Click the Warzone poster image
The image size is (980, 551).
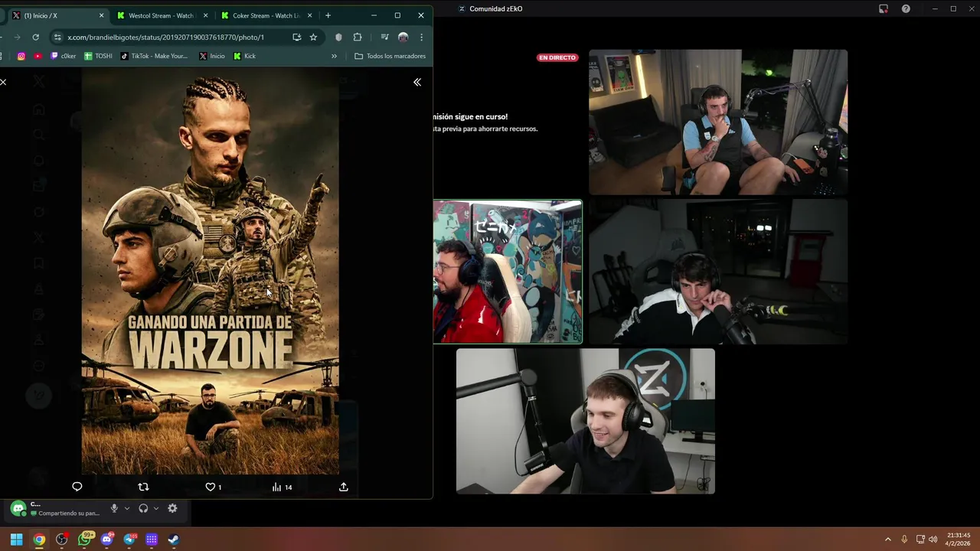pyautogui.click(x=211, y=272)
